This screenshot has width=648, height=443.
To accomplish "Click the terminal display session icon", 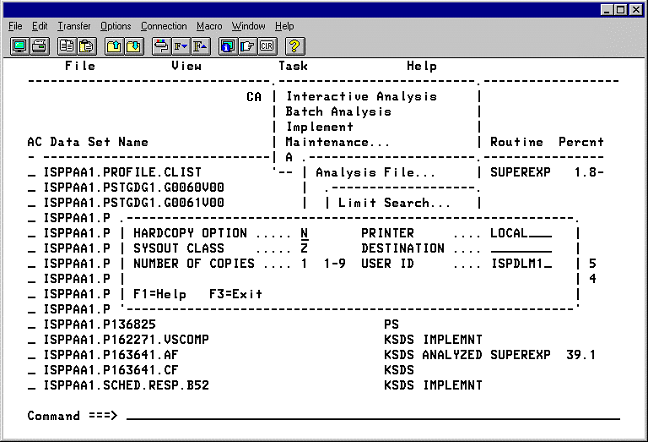I will point(19,45).
